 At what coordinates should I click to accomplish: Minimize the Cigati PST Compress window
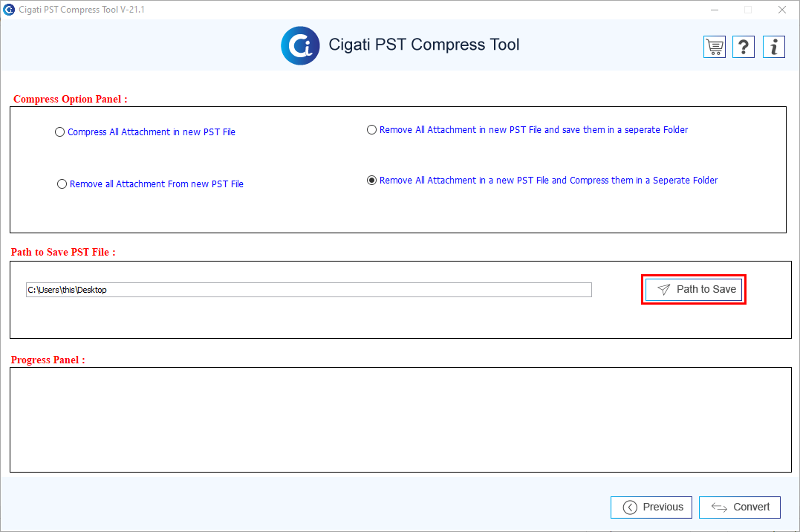[x=715, y=10]
